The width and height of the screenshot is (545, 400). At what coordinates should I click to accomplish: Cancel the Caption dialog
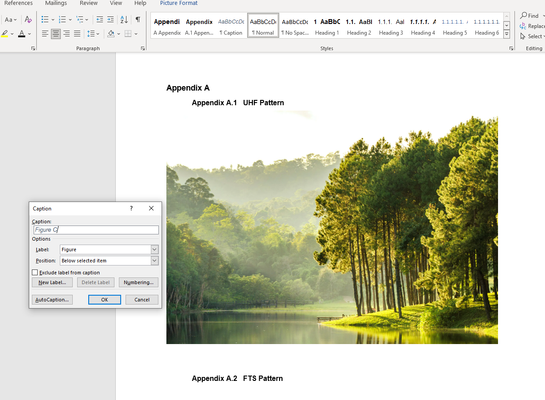coord(142,300)
